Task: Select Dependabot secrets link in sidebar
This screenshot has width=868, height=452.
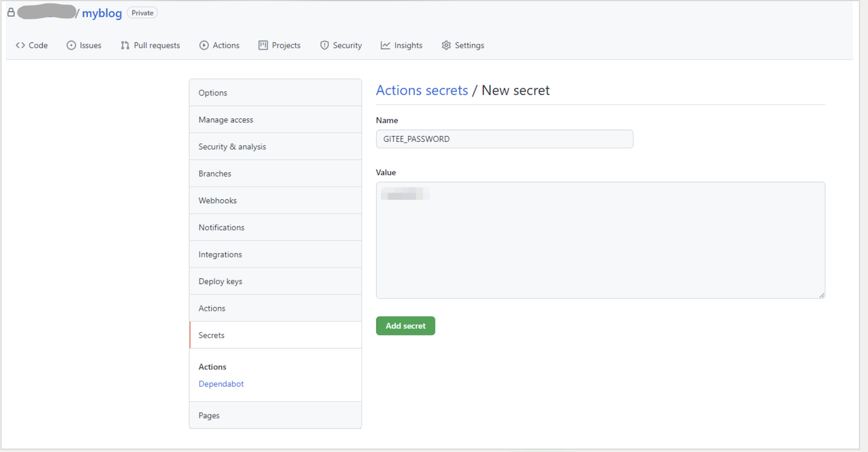Action: [x=221, y=384]
